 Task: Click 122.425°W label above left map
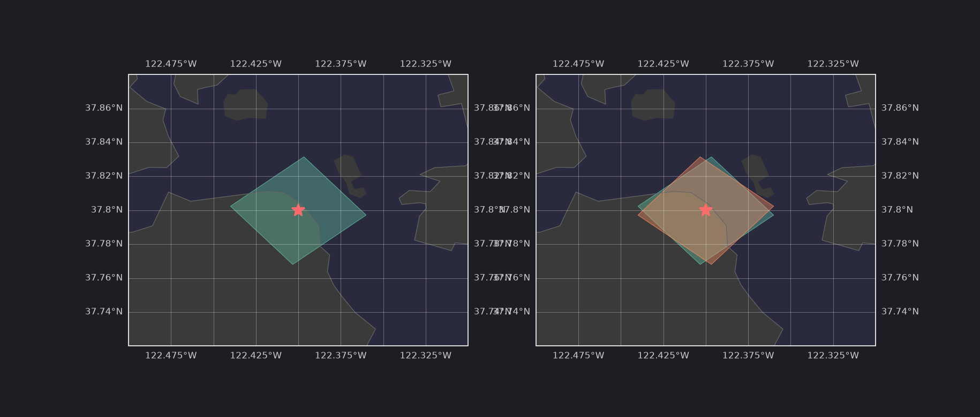tap(256, 64)
